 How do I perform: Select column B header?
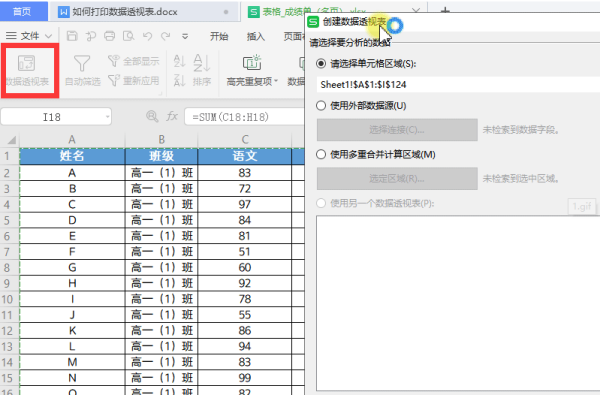(161, 140)
